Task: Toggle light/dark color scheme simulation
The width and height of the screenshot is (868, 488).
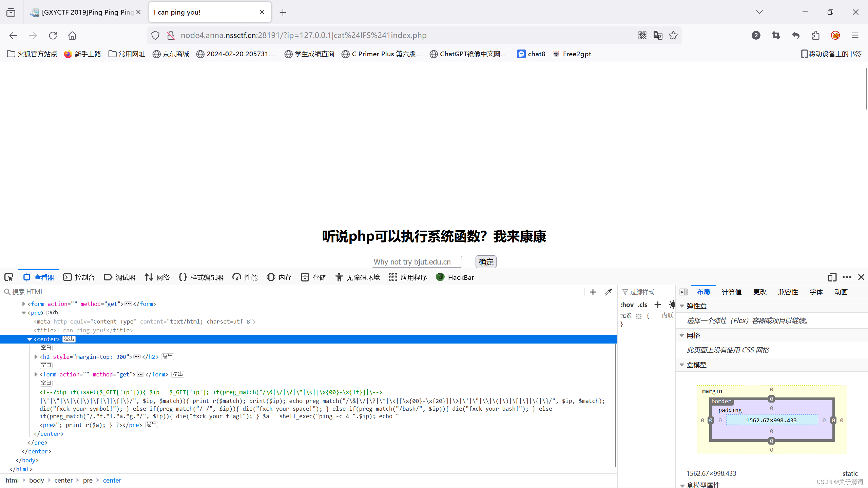Action: [672, 305]
